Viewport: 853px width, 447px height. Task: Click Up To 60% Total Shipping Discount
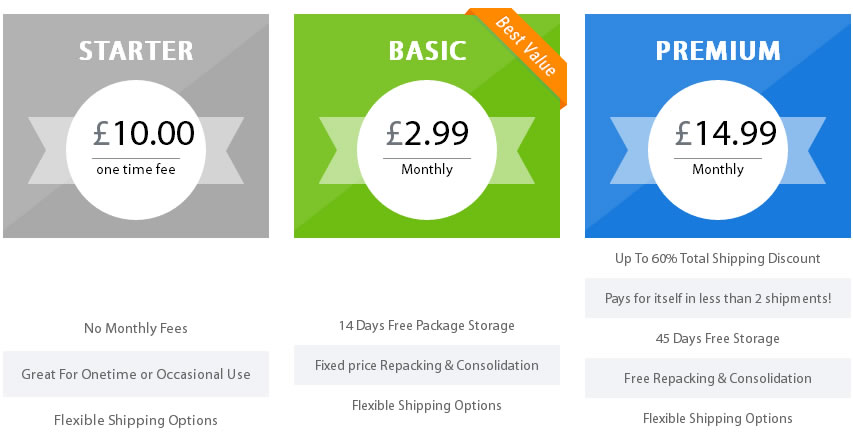(718, 258)
